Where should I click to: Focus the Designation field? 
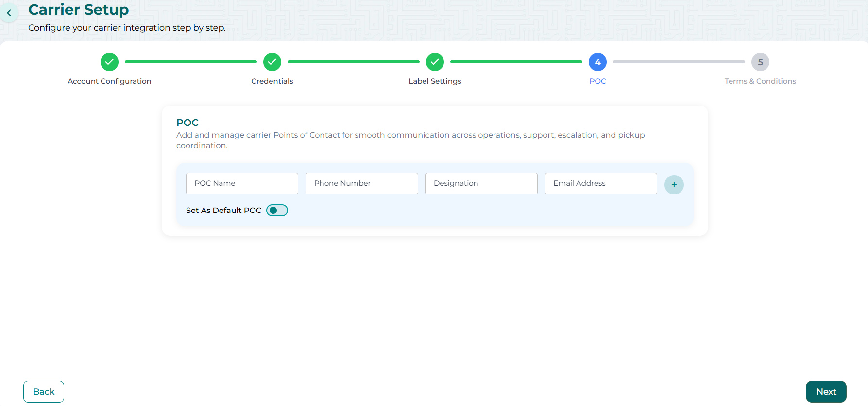[x=481, y=183]
